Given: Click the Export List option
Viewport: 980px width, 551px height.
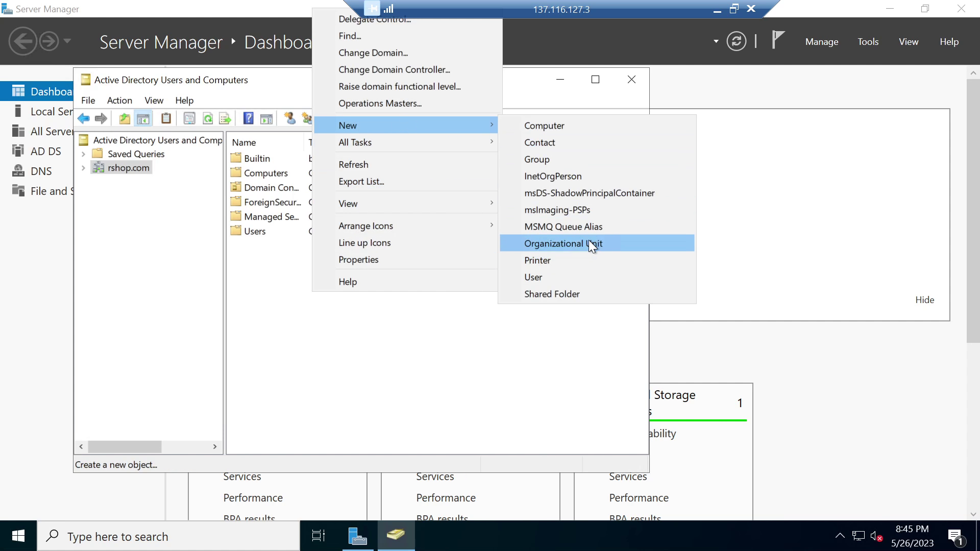Looking at the screenshot, I should (x=361, y=181).
